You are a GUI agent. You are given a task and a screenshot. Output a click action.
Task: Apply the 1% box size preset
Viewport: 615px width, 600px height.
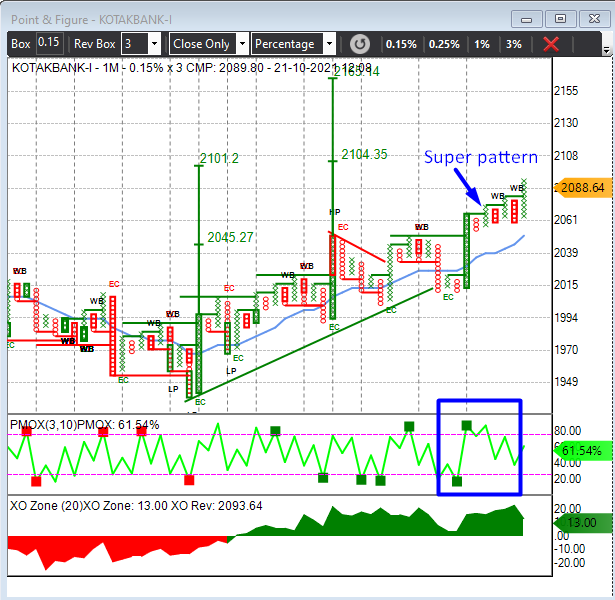[482, 44]
